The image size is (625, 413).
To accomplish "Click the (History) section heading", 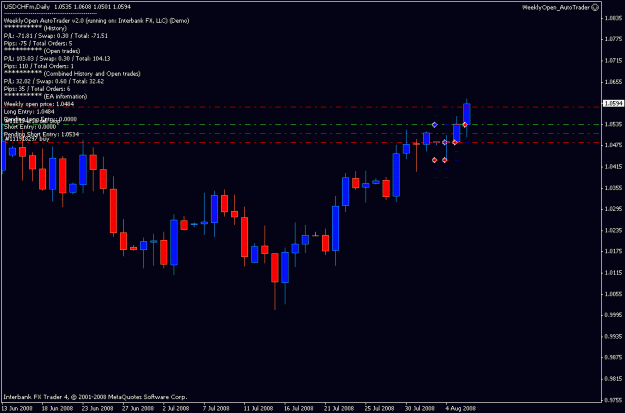I will [55, 28].
